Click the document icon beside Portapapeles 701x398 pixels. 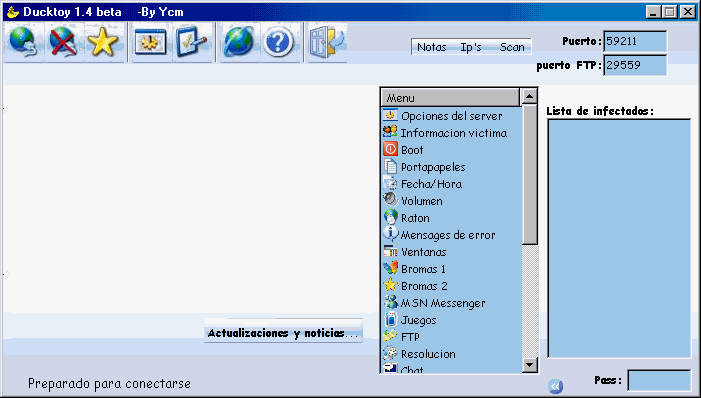pyautogui.click(x=390, y=166)
